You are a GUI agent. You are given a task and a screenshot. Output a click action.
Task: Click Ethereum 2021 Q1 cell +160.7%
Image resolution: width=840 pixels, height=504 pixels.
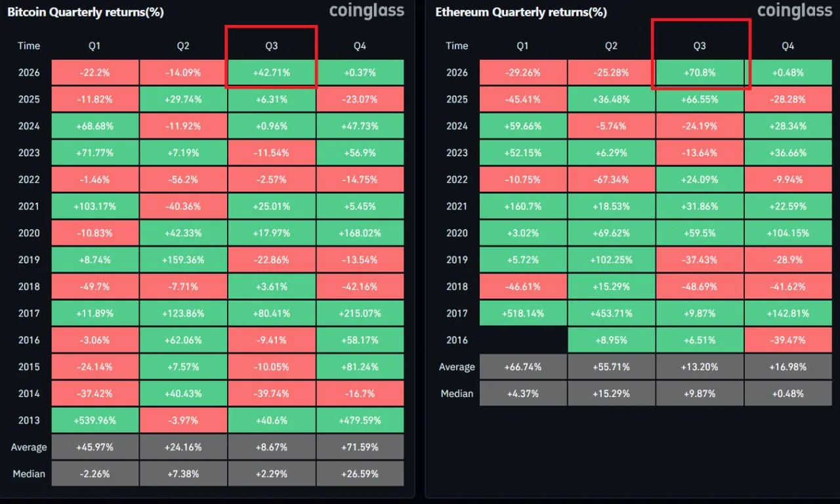(523, 206)
